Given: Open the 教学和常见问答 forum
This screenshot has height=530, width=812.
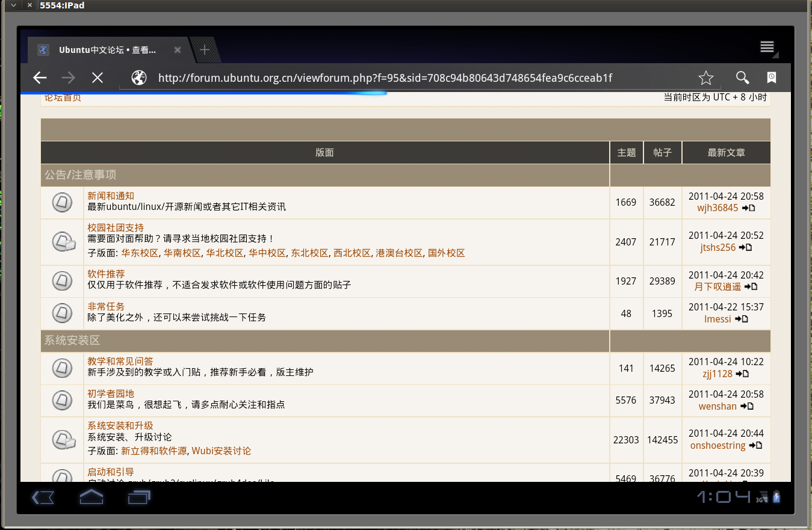Looking at the screenshot, I should pyautogui.click(x=120, y=361).
